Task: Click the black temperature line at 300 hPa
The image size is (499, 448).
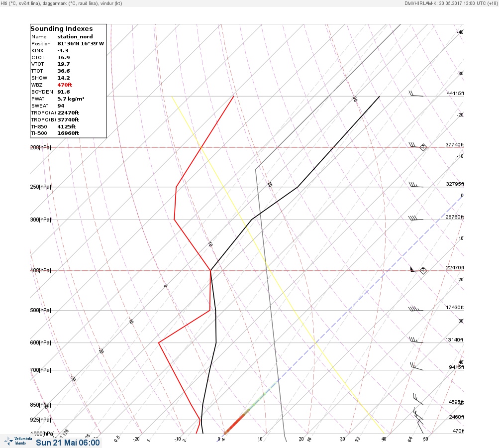Action: tap(252, 220)
